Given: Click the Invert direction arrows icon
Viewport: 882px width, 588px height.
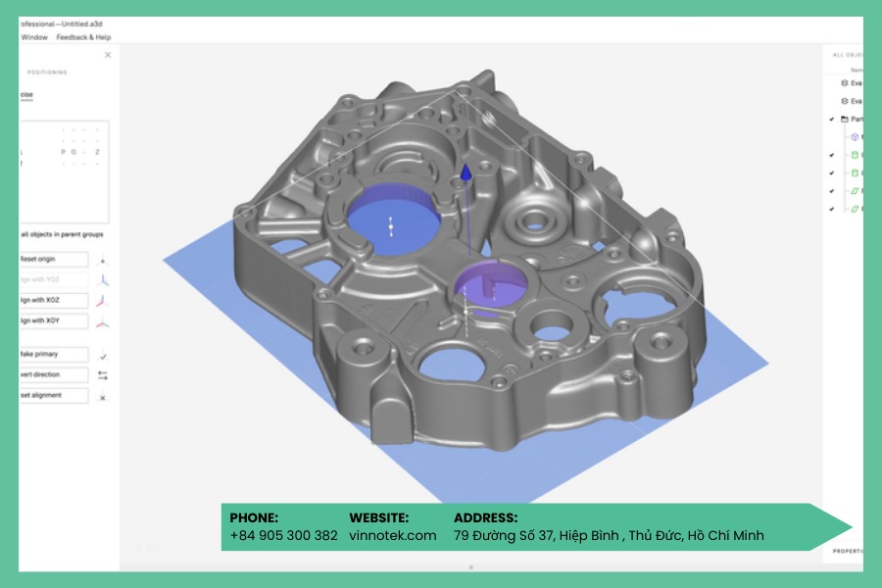Looking at the screenshot, I should (x=102, y=374).
